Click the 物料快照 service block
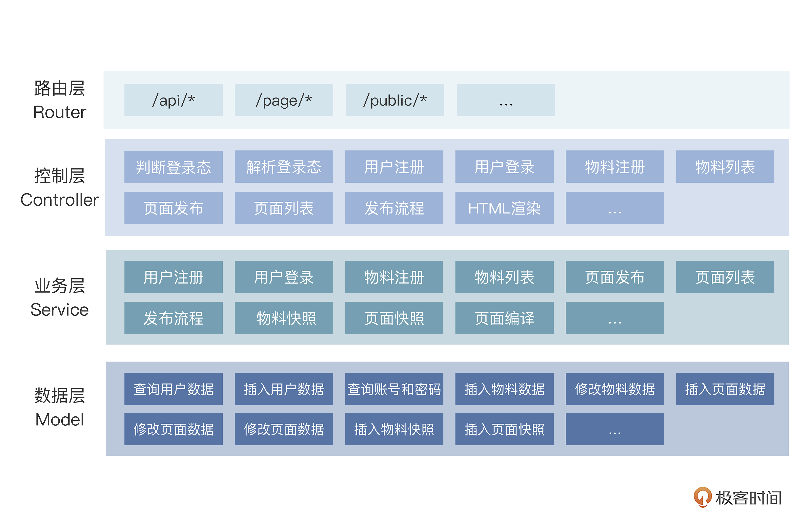Image resolution: width=808 pixels, height=532 pixels. coord(283,318)
